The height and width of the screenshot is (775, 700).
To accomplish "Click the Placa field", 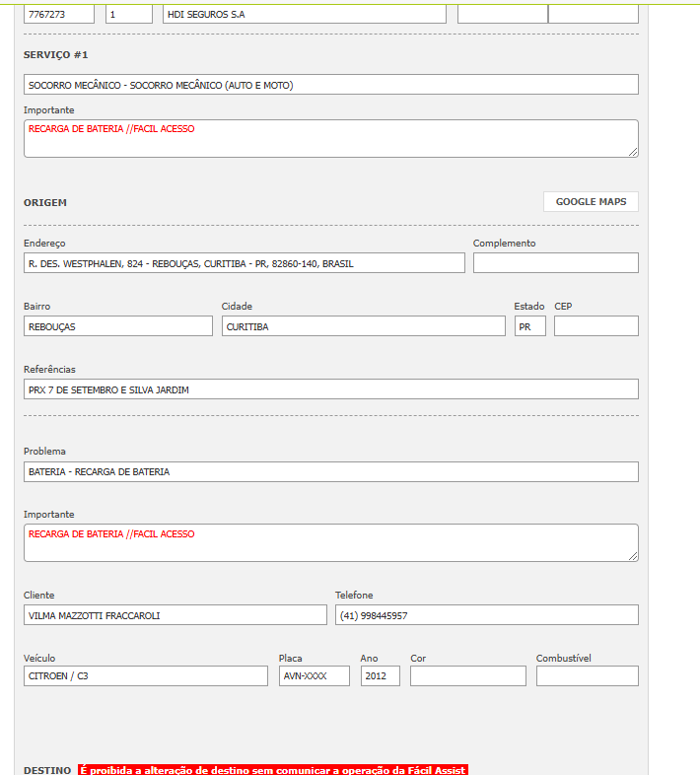I will 314,676.
